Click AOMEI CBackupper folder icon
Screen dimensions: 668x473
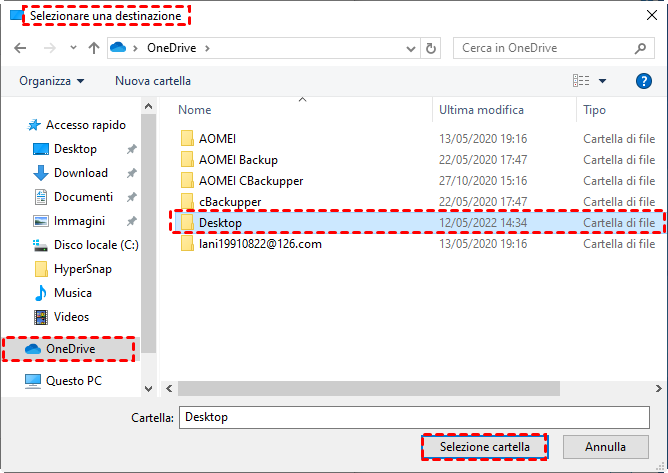pyautogui.click(x=187, y=180)
